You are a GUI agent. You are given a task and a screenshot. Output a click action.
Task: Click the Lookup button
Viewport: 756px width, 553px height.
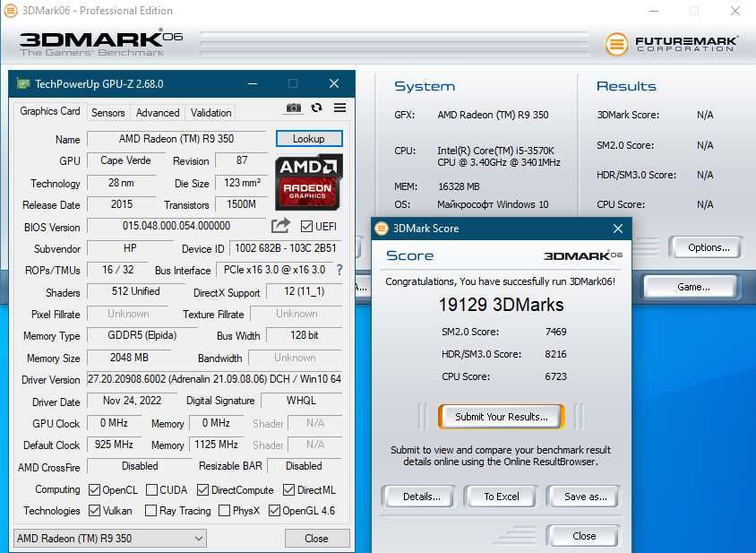point(309,139)
